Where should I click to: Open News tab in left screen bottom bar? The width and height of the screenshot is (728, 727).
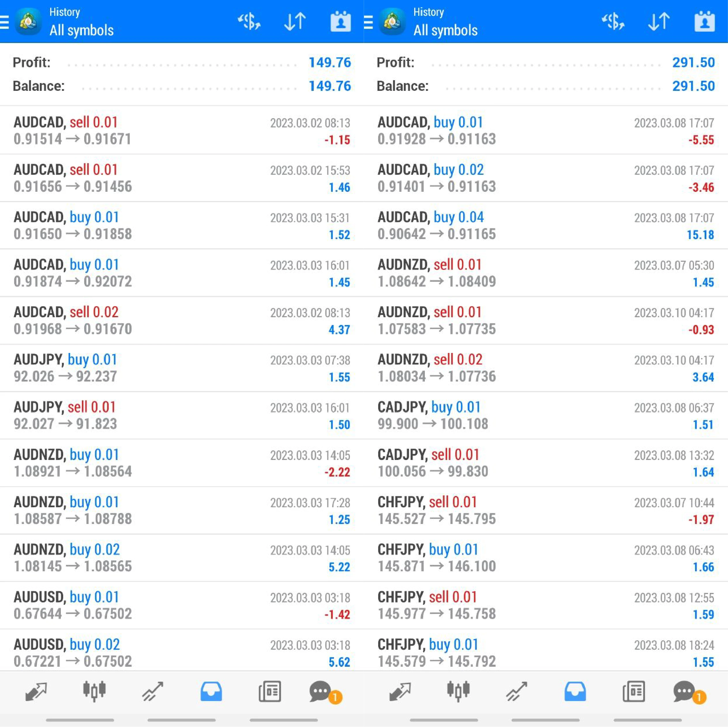pyautogui.click(x=270, y=692)
